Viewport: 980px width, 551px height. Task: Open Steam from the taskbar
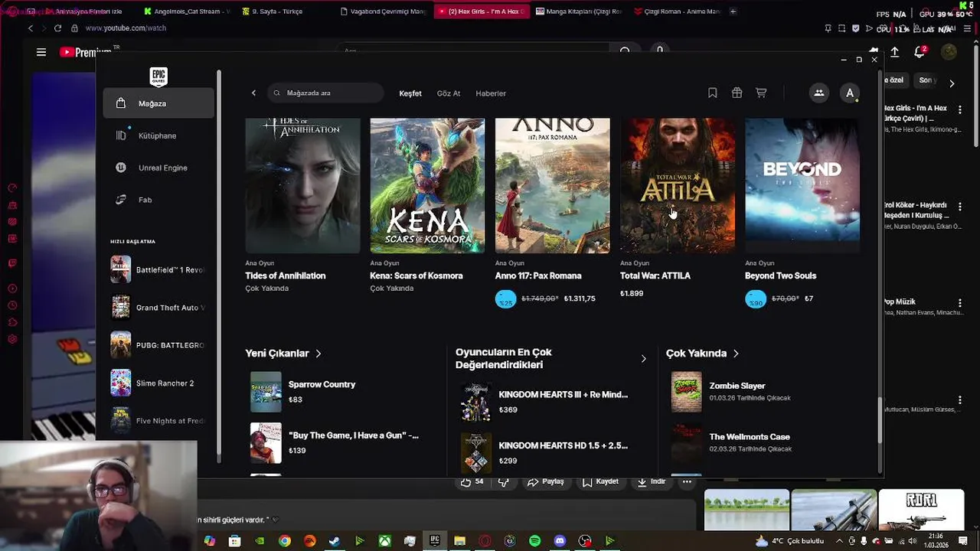[335, 541]
